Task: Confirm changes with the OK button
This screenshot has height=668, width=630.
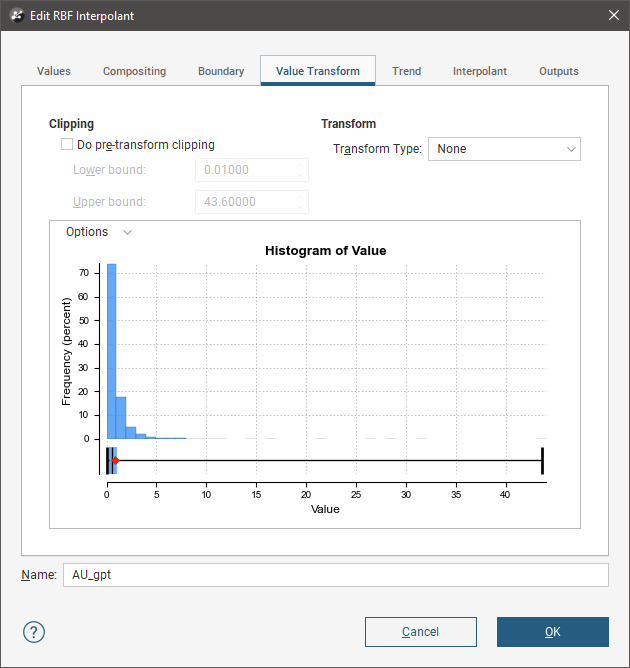Action: 552,632
